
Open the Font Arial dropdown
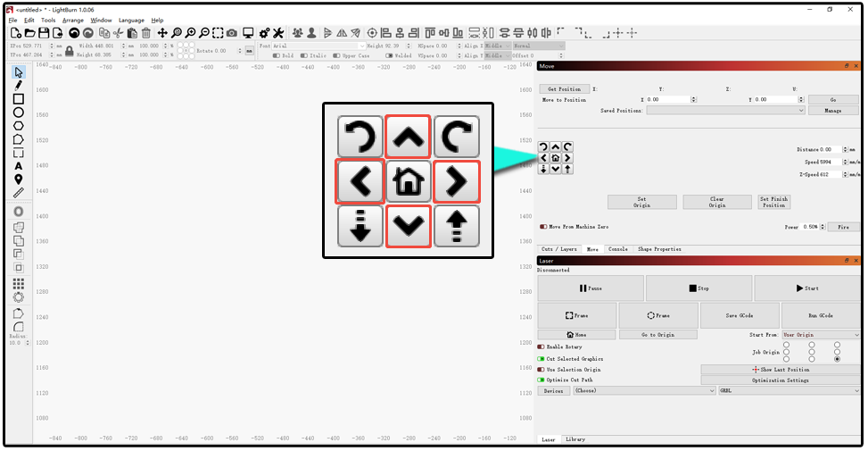tap(318, 46)
